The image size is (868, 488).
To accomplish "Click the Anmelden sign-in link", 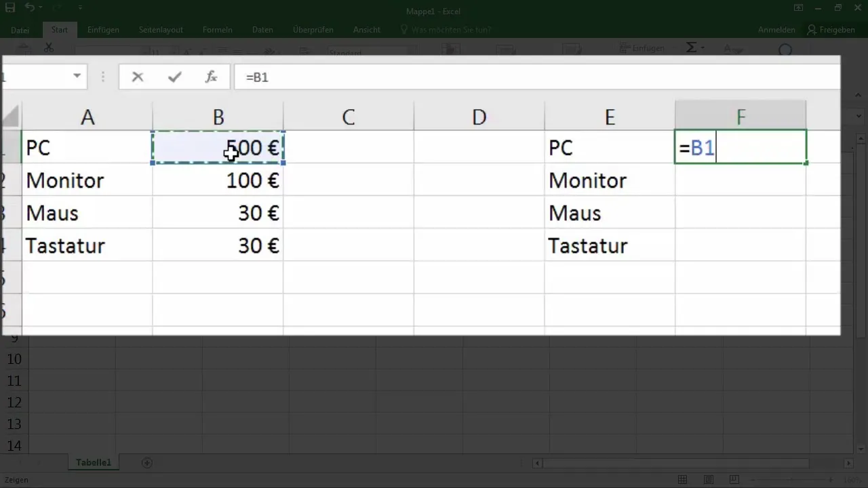I will click(x=776, y=30).
